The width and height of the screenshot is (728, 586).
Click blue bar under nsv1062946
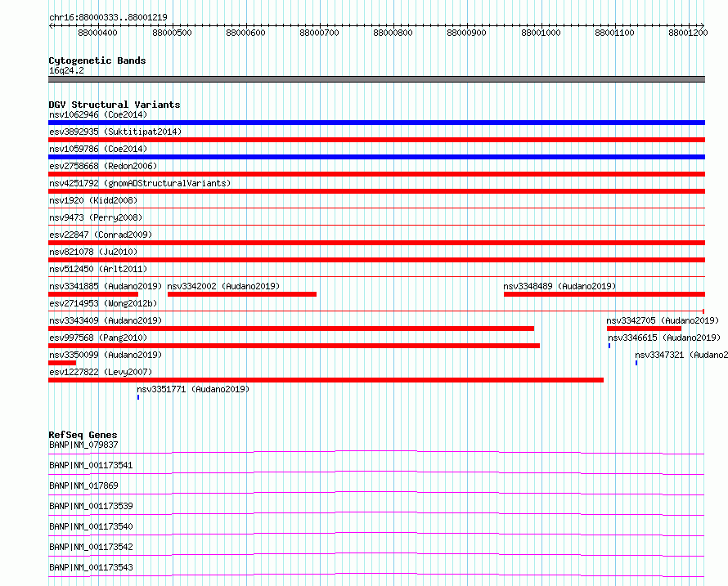pyautogui.click(x=376, y=123)
